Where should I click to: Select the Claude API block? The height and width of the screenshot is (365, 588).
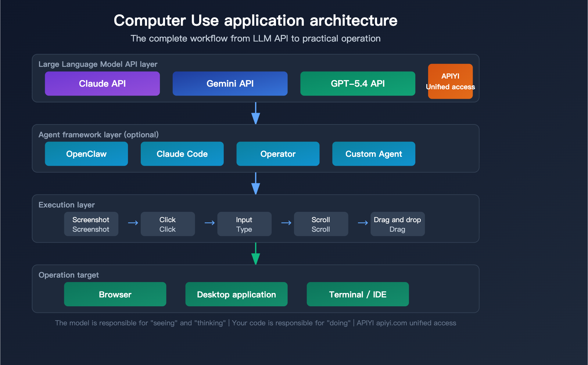click(x=102, y=83)
